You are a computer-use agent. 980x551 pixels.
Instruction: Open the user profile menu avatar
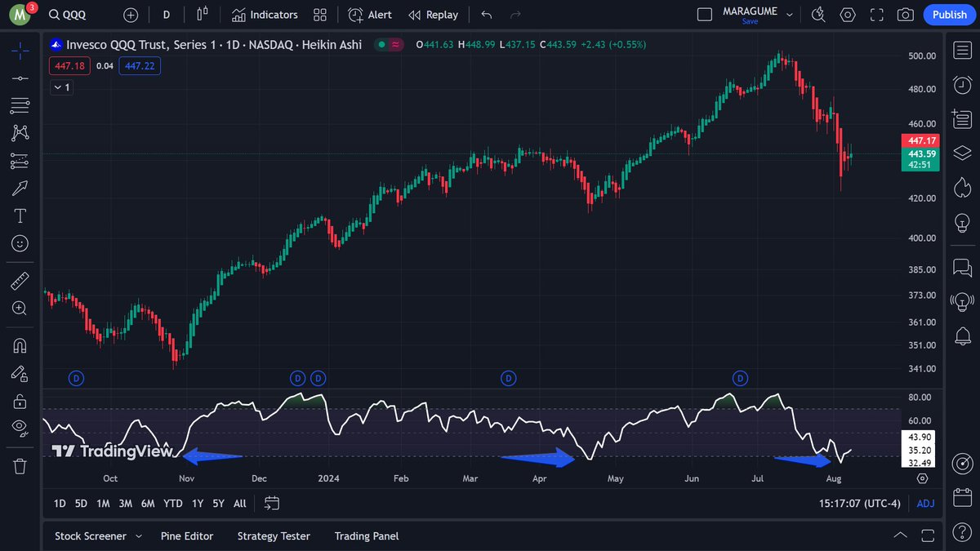(20, 15)
